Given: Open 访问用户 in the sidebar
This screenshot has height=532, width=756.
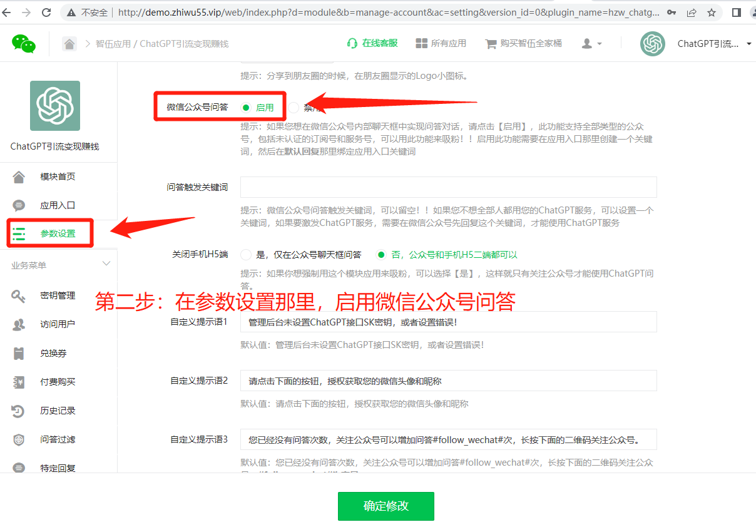Looking at the screenshot, I should point(58,324).
